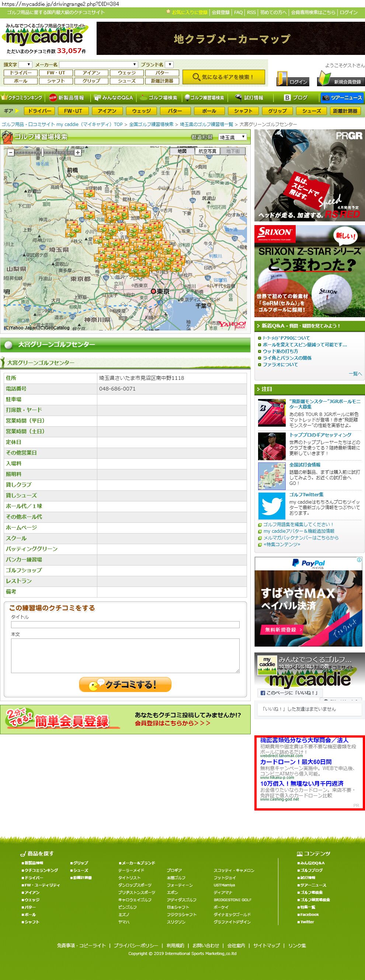Click the アイアン button in search box area
Viewport: 365px width, 980px height.
91,73
